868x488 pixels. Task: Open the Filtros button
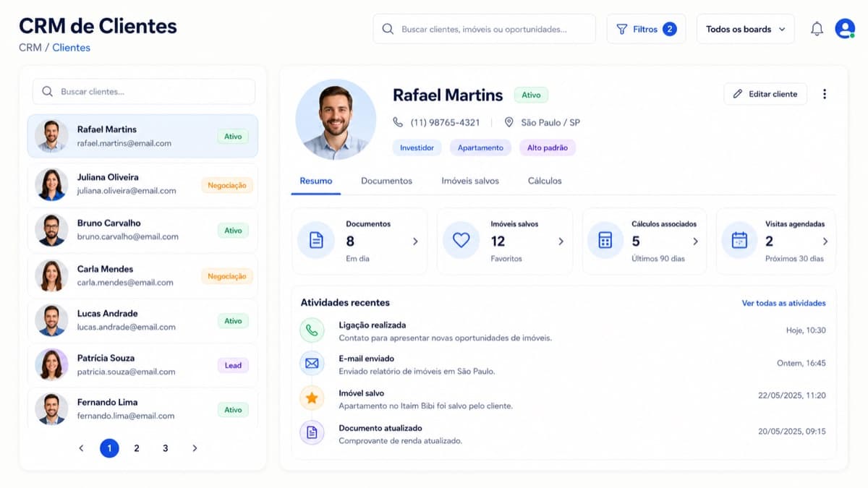coord(646,29)
